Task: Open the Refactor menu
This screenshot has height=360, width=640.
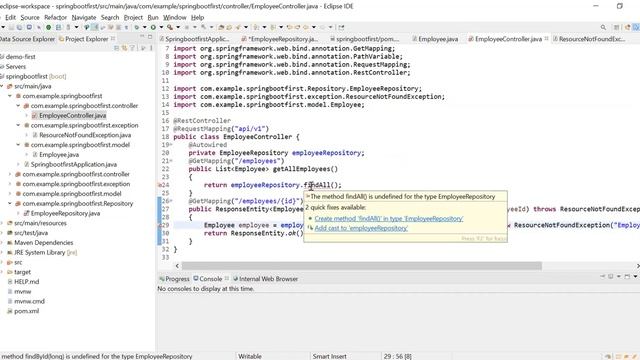Action: [x=55, y=18]
